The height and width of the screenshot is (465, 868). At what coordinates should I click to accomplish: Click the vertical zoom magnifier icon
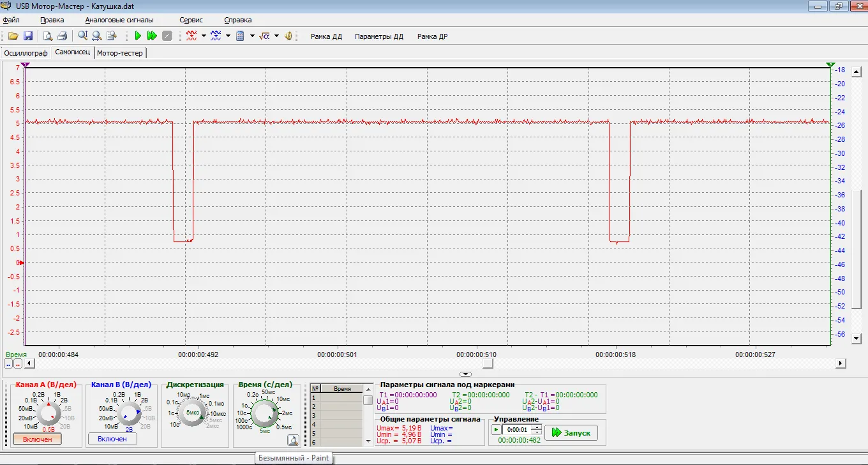click(82, 36)
